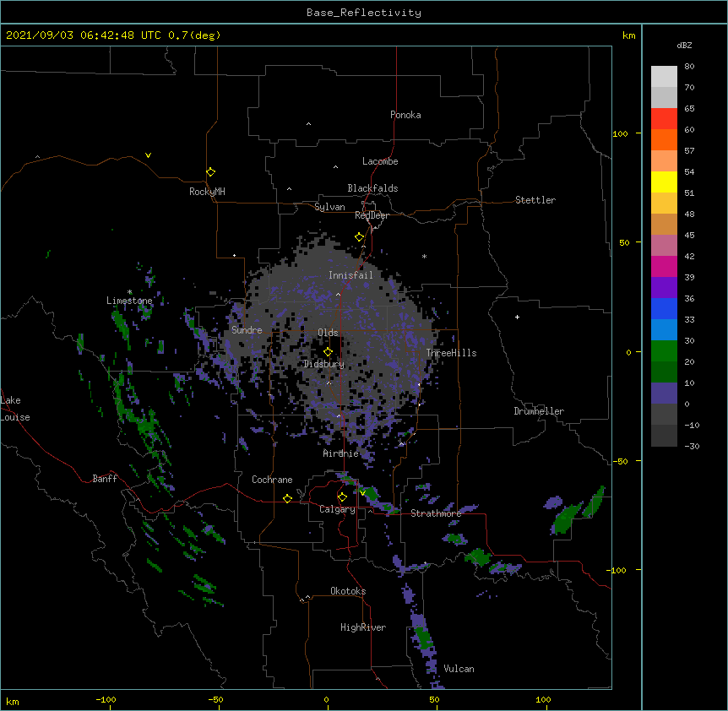Click the yellow V marker east of Calgary
Viewport: 728px width, 711px height.
click(x=363, y=493)
